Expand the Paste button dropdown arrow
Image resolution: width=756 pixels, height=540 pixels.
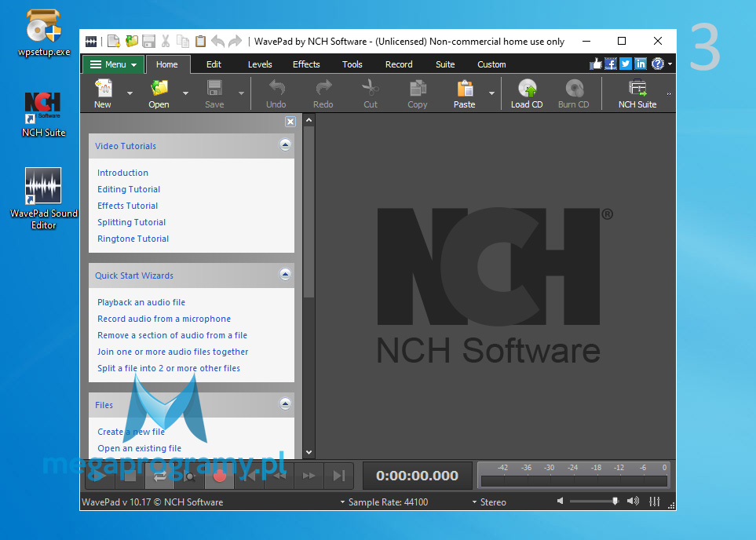[491, 93]
